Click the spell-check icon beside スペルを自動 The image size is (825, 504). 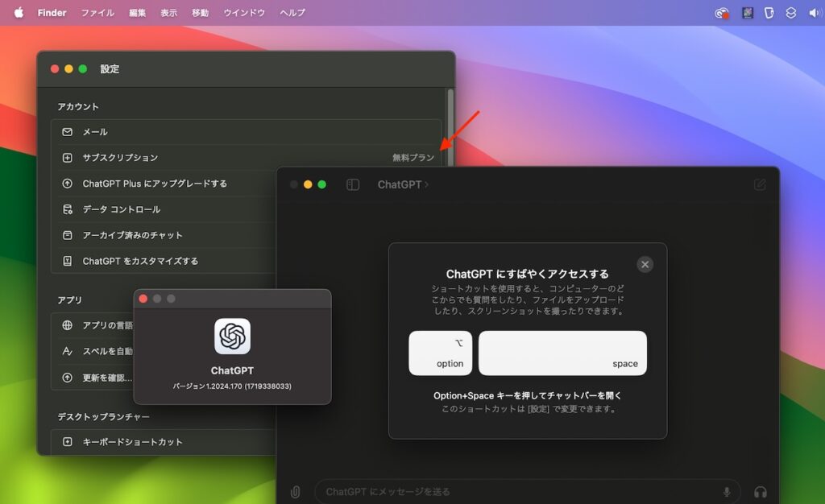tap(68, 351)
